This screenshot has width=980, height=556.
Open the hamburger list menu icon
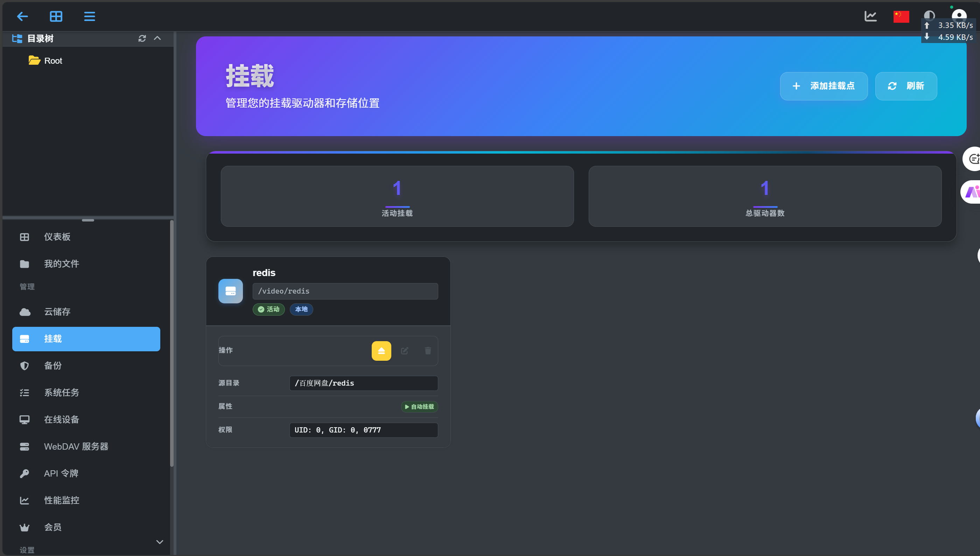coord(89,16)
